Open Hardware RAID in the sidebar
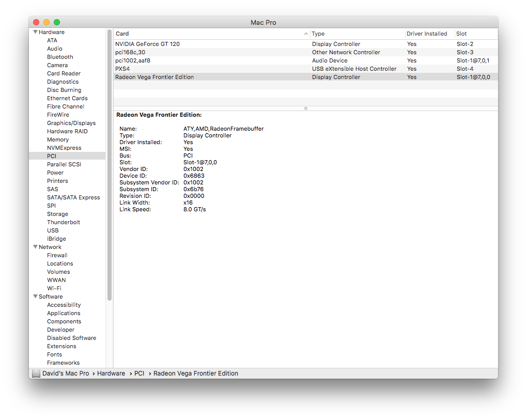 click(67, 131)
